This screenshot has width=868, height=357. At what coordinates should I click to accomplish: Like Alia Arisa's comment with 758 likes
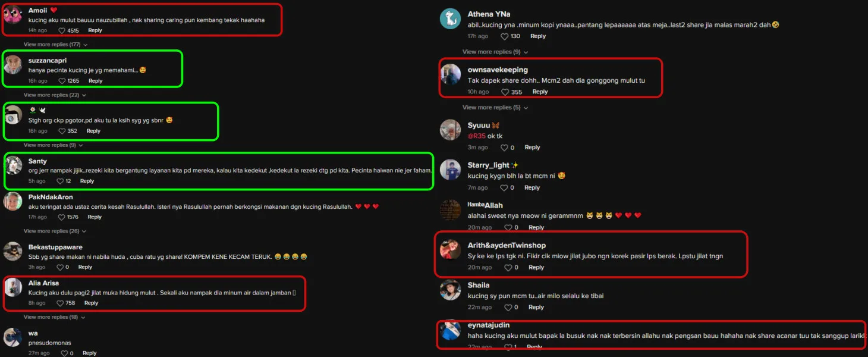pyautogui.click(x=60, y=303)
